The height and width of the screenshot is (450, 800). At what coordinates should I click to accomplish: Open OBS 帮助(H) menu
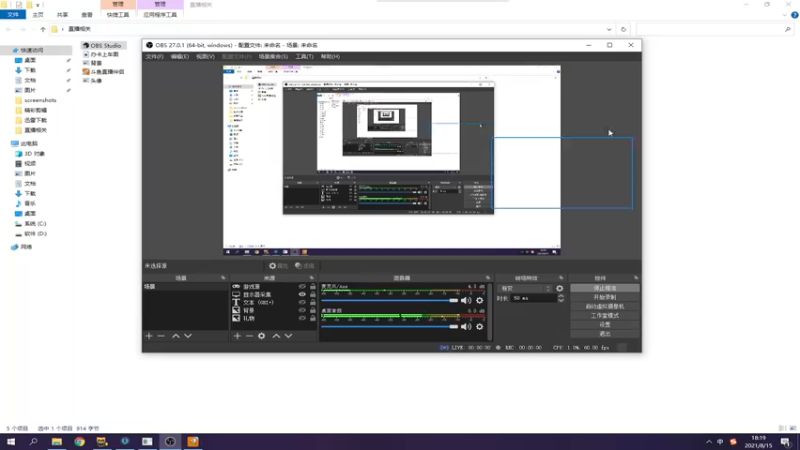coord(330,57)
